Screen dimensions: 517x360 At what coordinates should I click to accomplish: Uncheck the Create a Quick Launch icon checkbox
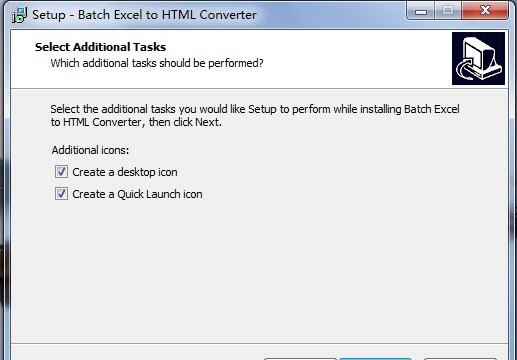[x=61, y=194]
